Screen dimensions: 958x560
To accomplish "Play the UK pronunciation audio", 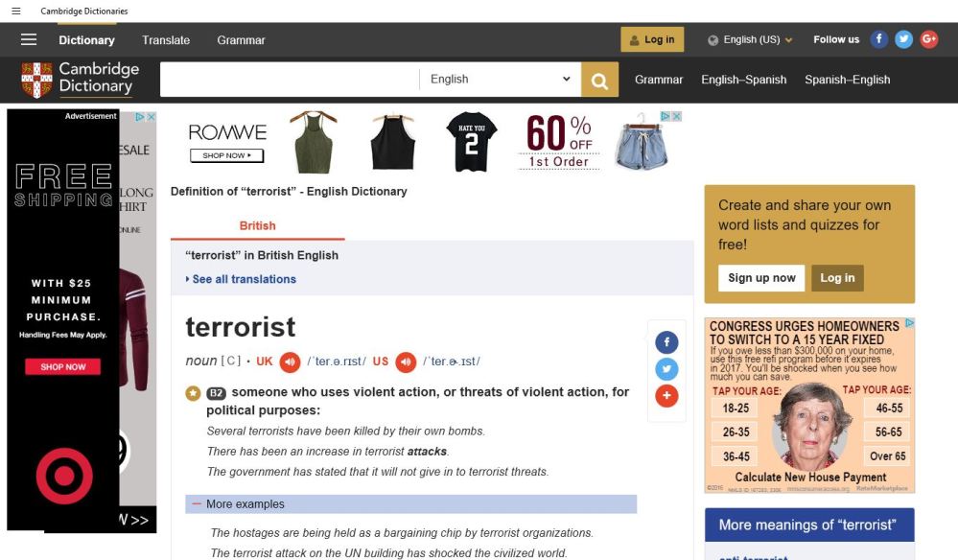I will pos(290,362).
